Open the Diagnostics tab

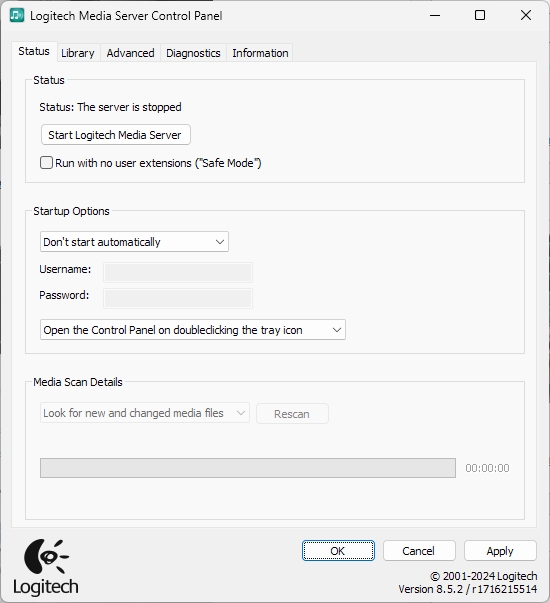193,53
